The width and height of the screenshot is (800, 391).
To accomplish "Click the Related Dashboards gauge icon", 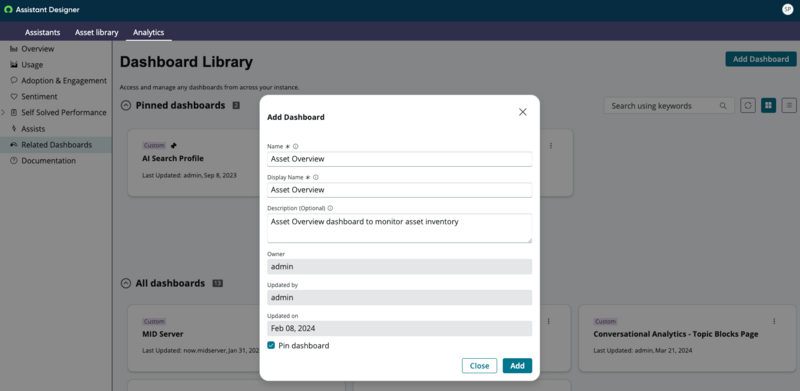I will 14,144.
